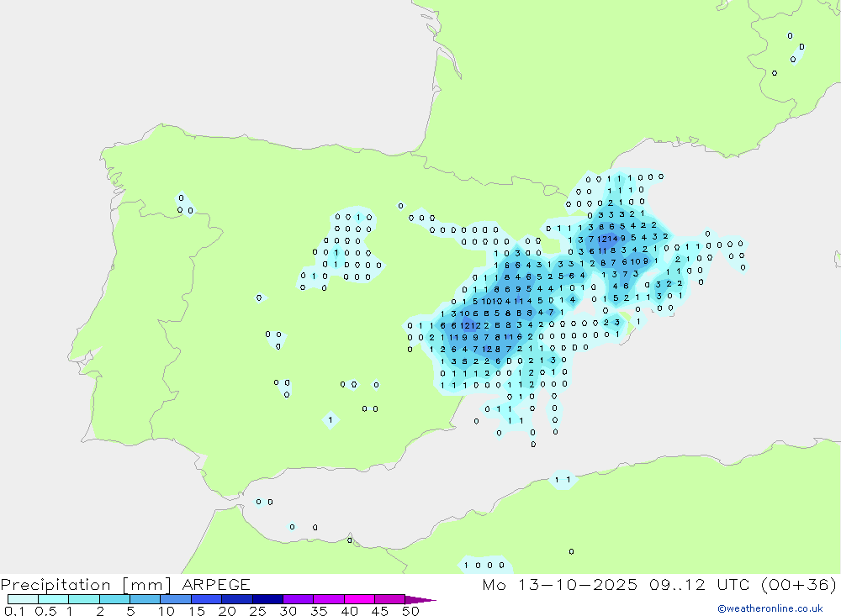Viewport: 841px width, 616px height.
Task: Click the 'Precipitation [mm]' title text
Action: [86, 585]
